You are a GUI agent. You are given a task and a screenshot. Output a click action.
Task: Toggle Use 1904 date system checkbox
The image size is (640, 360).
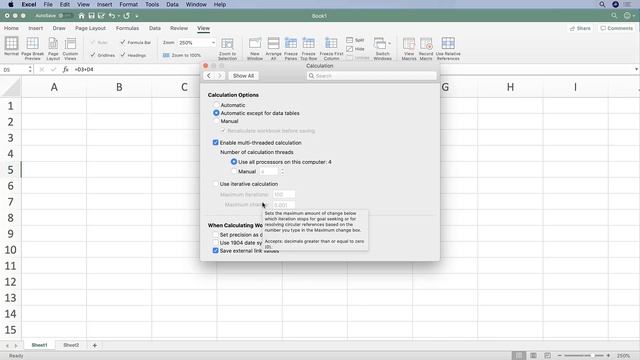click(x=216, y=243)
